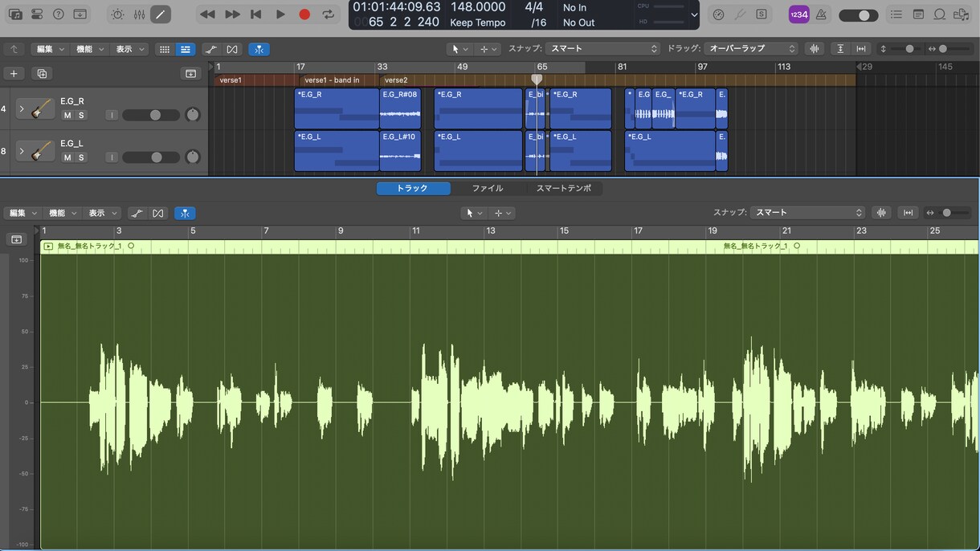
Task: Toggle the 1234 count-in button
Action: [x=798, y=14]
